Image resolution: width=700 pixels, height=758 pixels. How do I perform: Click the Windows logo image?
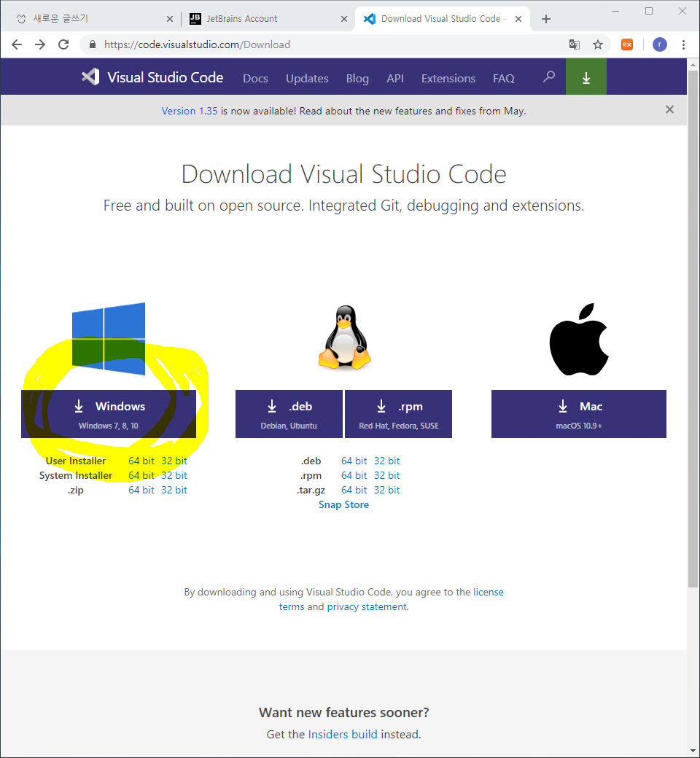tap(109, 339)
